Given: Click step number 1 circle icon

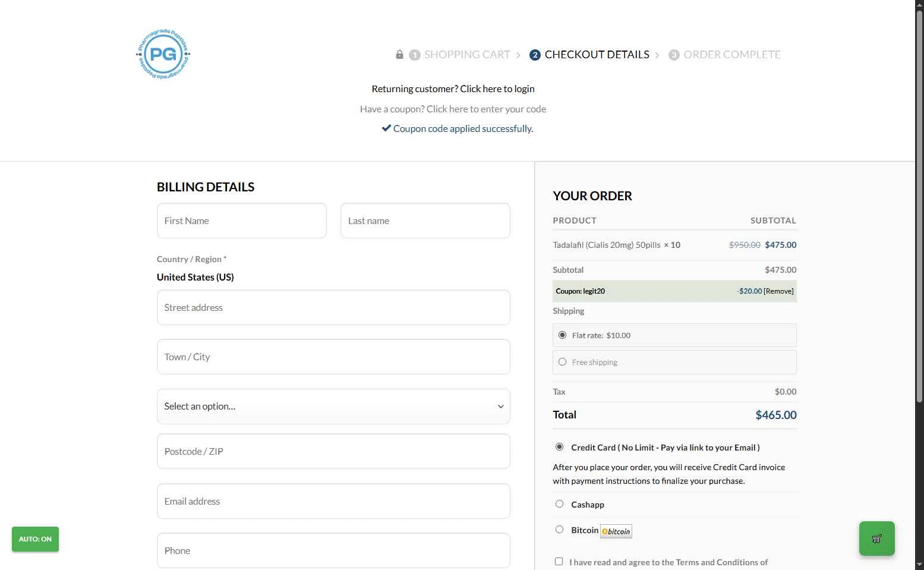Looking at the screenshot, I should (415, 55).
